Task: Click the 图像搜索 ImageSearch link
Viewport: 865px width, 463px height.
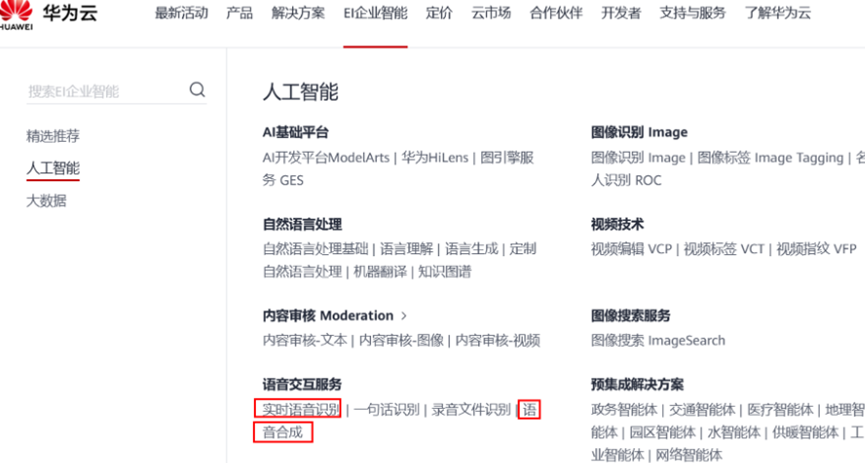Action: tap(658, 340)
